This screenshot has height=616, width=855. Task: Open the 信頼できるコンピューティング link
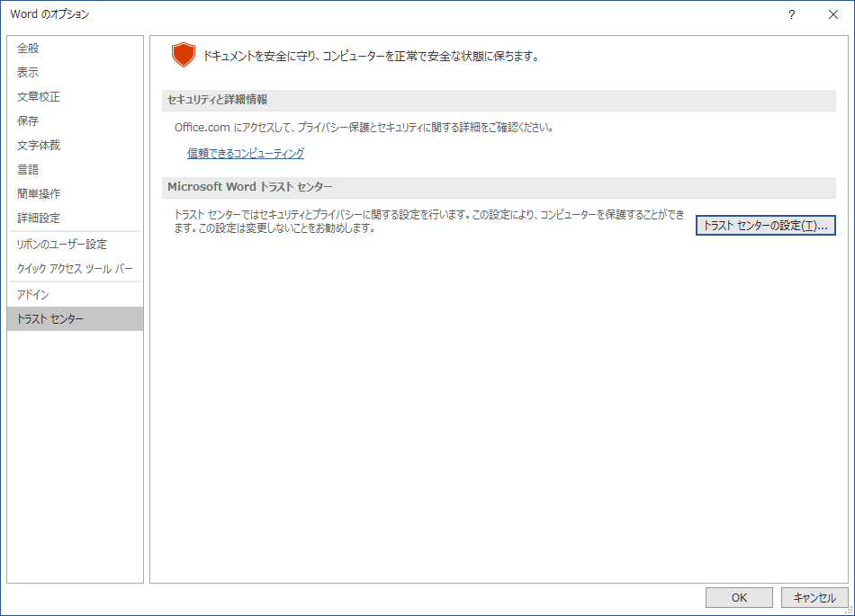pyautogui.click(x=245, y=153)
